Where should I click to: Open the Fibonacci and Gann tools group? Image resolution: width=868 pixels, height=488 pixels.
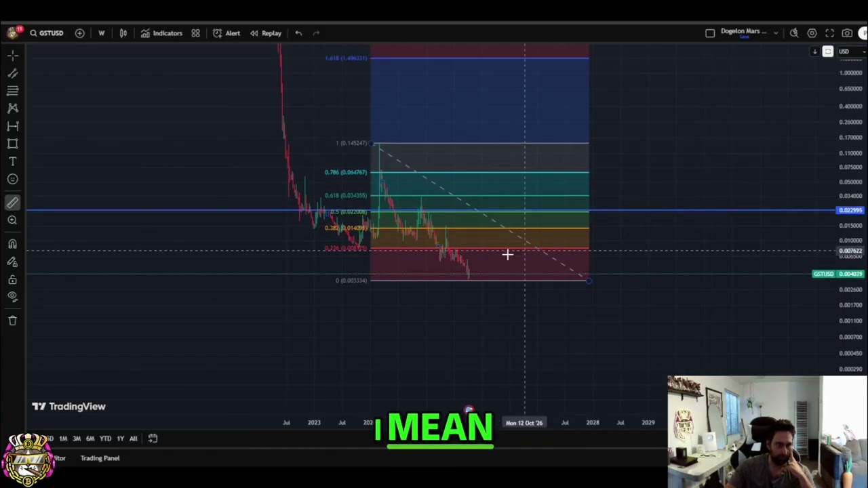tap(12, 91)
